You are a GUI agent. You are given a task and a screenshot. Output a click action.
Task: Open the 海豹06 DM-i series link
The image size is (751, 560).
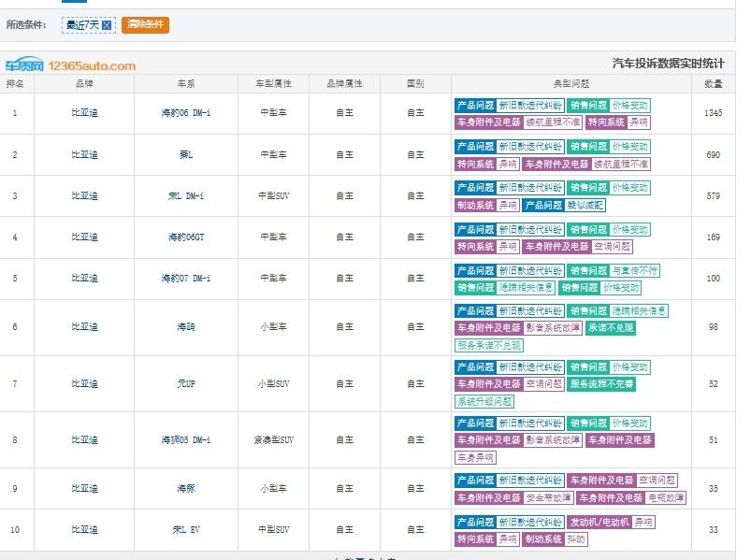click(x=186, y=113)
